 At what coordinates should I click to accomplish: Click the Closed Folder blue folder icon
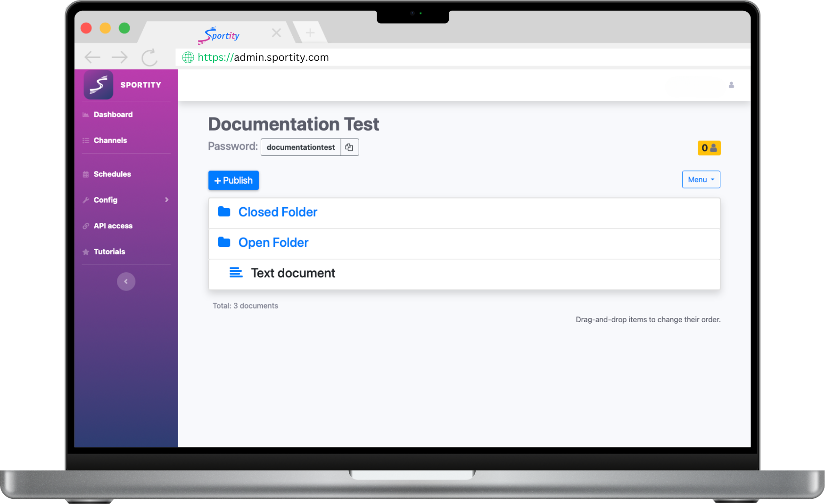click(224, 212)
